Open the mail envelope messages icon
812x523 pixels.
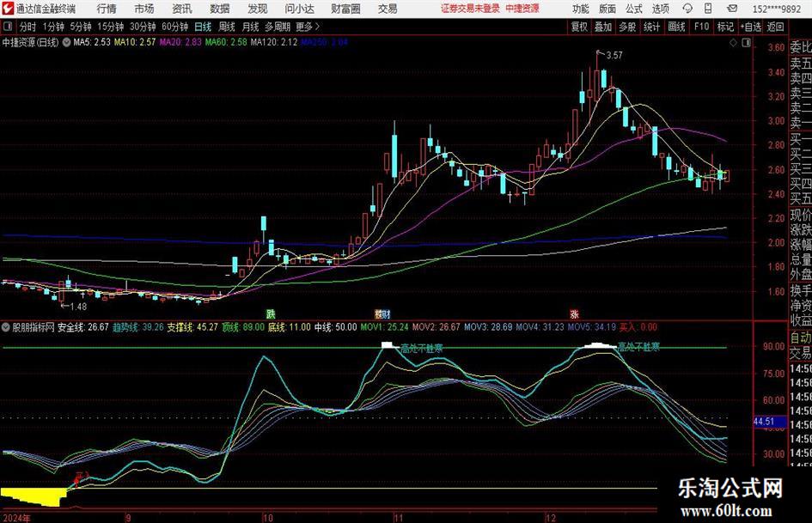click(732, 9)
